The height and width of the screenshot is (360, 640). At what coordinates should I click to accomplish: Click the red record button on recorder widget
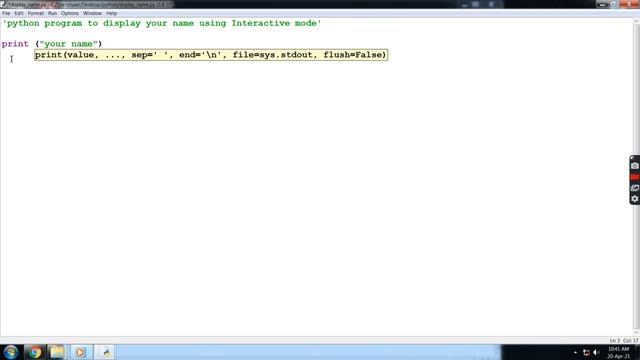click(635, 177)
